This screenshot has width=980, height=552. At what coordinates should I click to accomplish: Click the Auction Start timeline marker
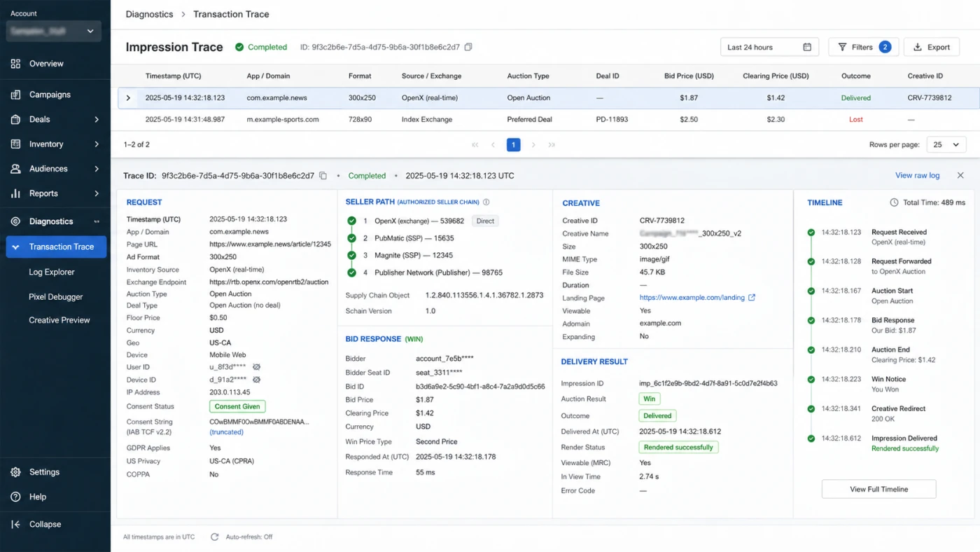click(x=811, y=291)
